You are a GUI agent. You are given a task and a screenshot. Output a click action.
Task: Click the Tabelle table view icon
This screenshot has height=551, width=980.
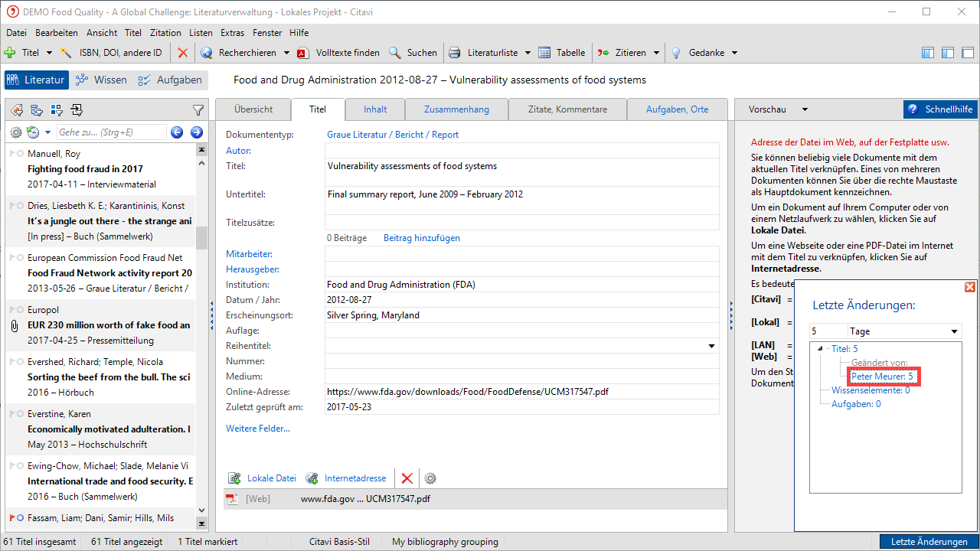click(544, 53)
